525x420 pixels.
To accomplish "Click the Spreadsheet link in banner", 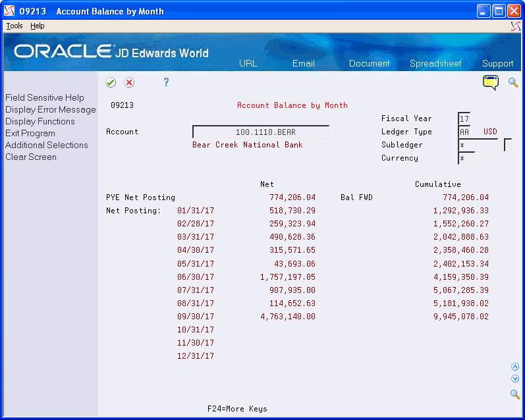I will (435, 64).
